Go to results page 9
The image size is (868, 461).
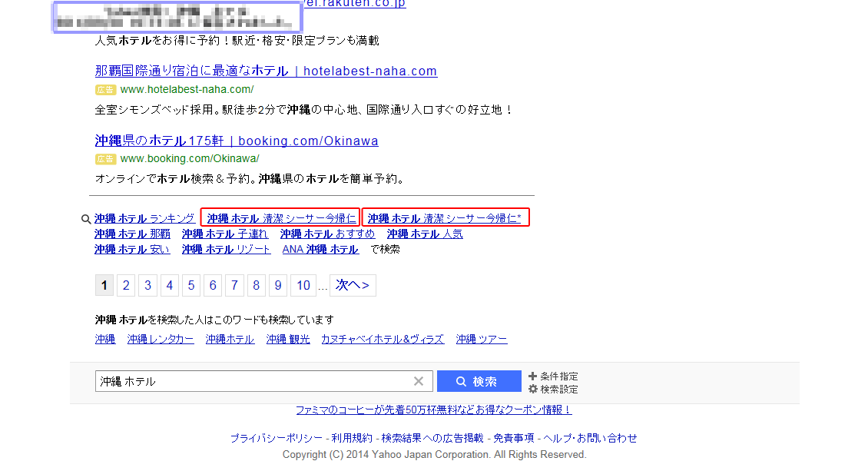pos(278,286)
